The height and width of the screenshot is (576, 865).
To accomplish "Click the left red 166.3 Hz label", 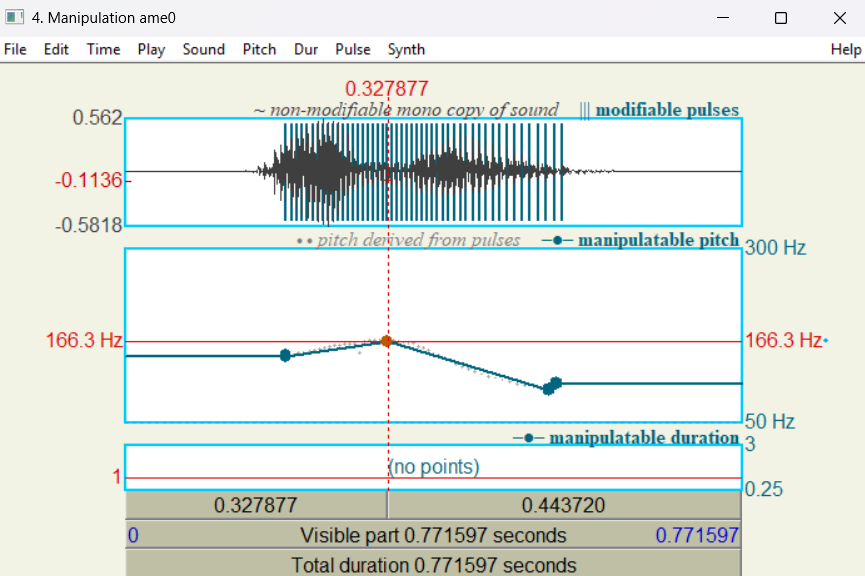I will click(84, 340).
